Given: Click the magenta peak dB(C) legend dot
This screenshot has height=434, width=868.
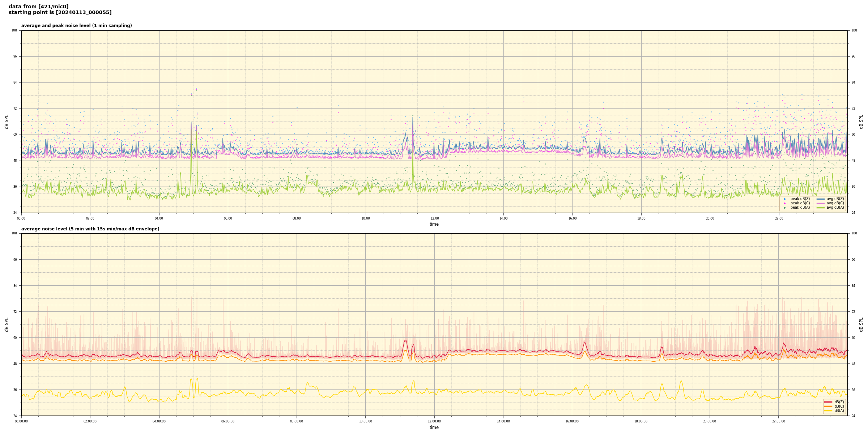Looking at the screenshot, I should [x=784, y=203].
